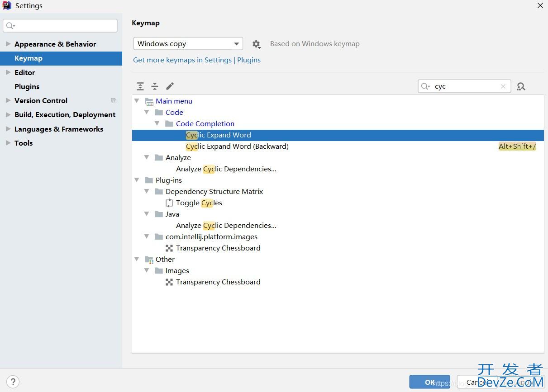Select Appearance & Behavior category

[55, 44]
